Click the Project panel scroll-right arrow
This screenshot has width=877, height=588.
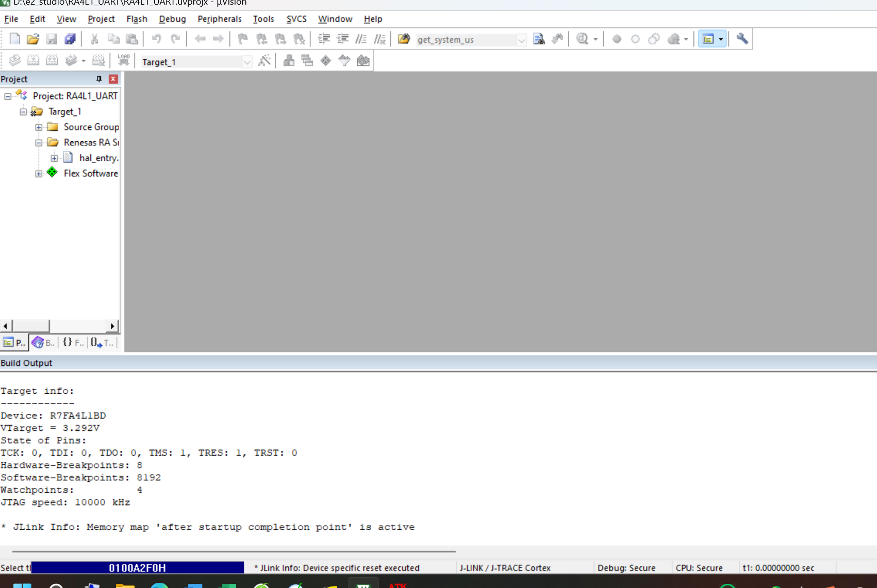click(x=112, y=326)
